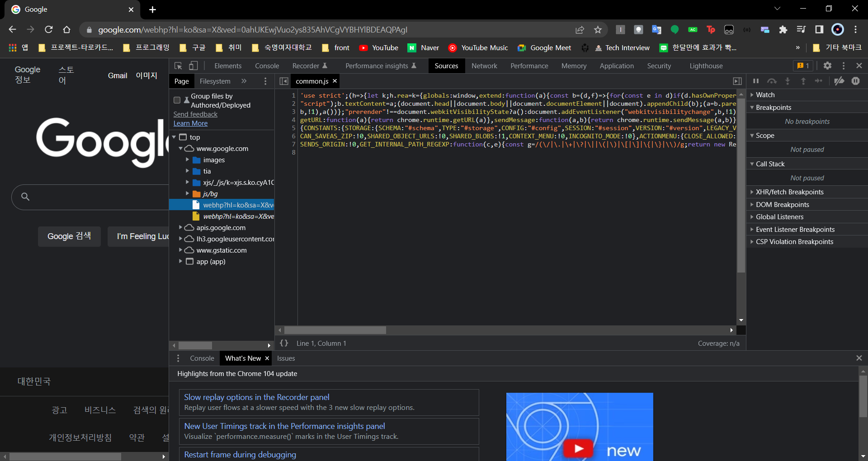
Task: Collapse the www.google.com tree node
Action: [x=180, y=148]
